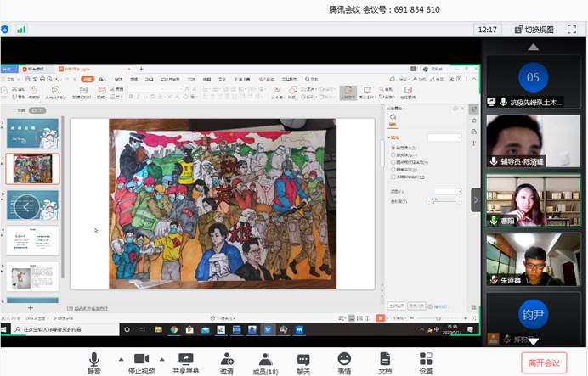Click the 切换视图 switch view button

pyautogui.click(x=534, y=30)
